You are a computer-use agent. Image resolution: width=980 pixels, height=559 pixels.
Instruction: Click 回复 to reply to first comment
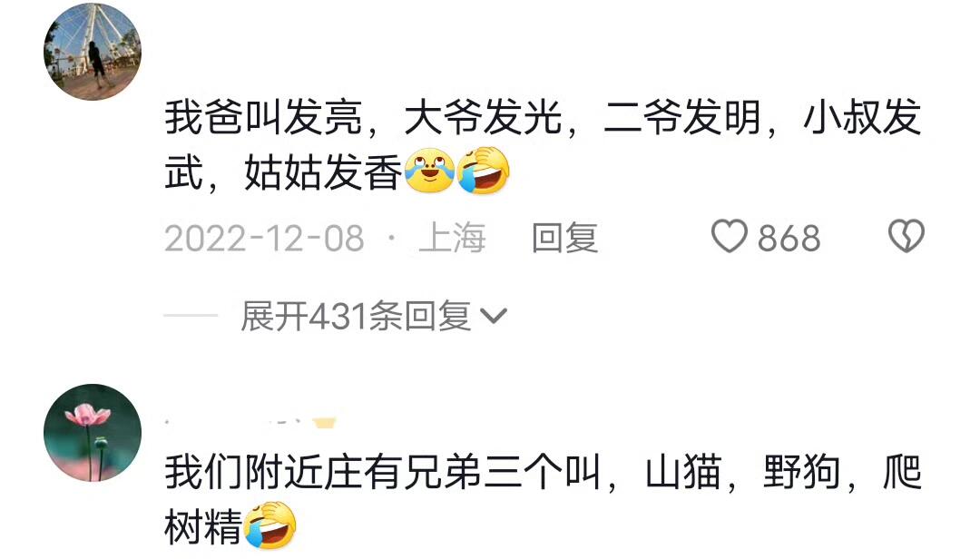pos(565,239)
